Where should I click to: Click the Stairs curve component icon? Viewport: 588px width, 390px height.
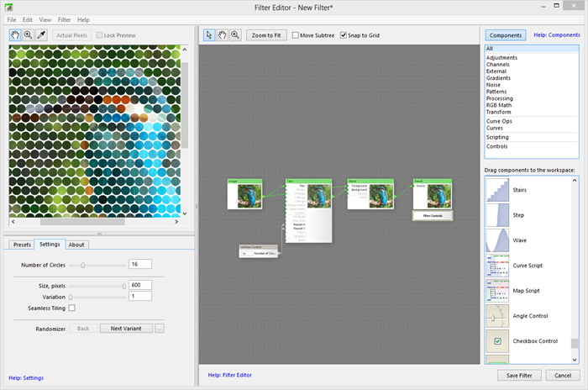point(498,190)
